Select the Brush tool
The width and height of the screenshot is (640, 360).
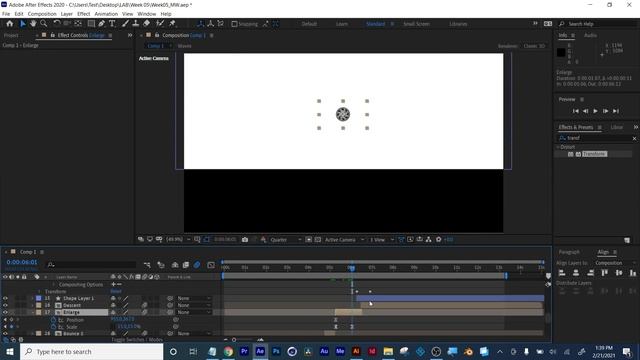[125, 24]
